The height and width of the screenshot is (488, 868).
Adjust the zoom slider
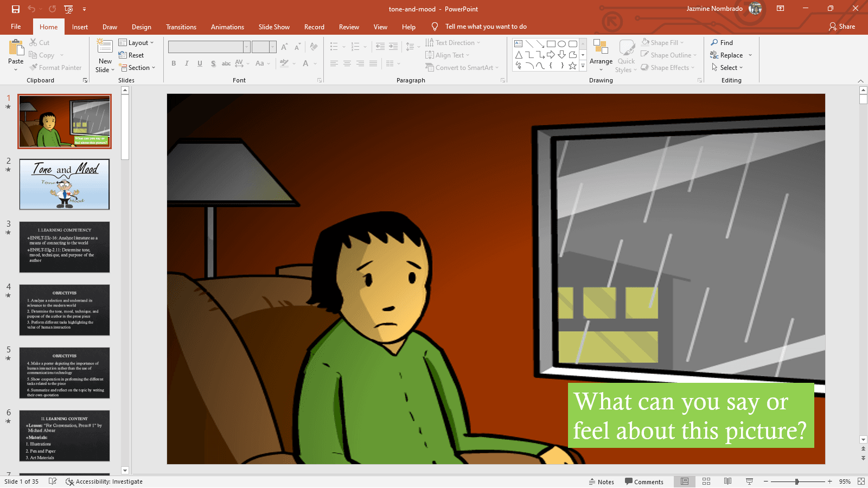point(796,481)
